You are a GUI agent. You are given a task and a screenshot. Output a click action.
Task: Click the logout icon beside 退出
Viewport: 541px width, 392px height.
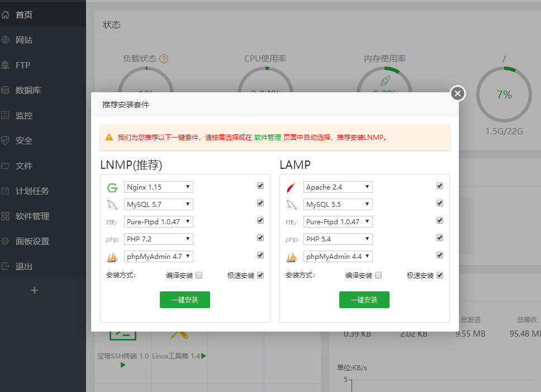(5, 266)
